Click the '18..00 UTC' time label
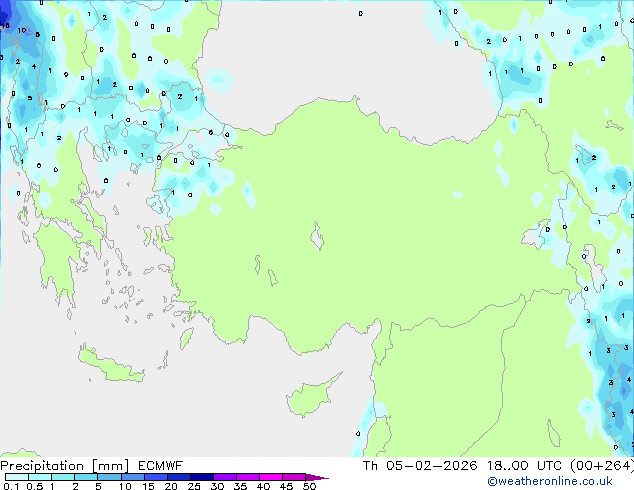This screenshot has width=634, height=490. click(524, 466)
